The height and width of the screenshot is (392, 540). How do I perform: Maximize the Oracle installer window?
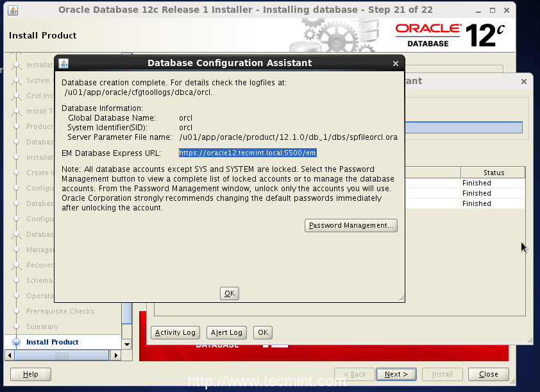[x=493, y=11]
